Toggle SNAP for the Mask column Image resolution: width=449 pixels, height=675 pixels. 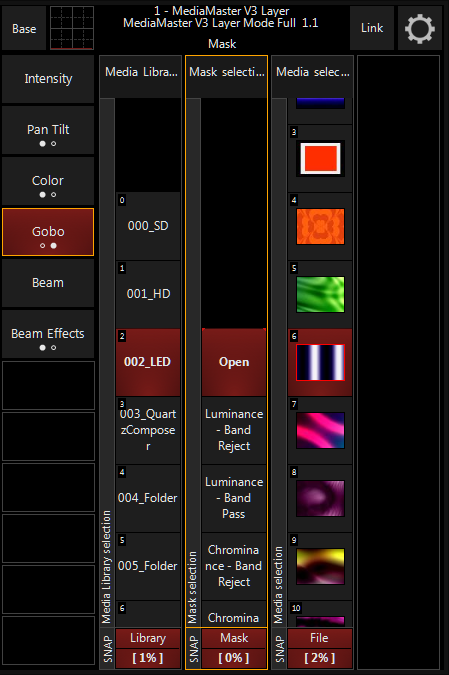click(194, 649)
